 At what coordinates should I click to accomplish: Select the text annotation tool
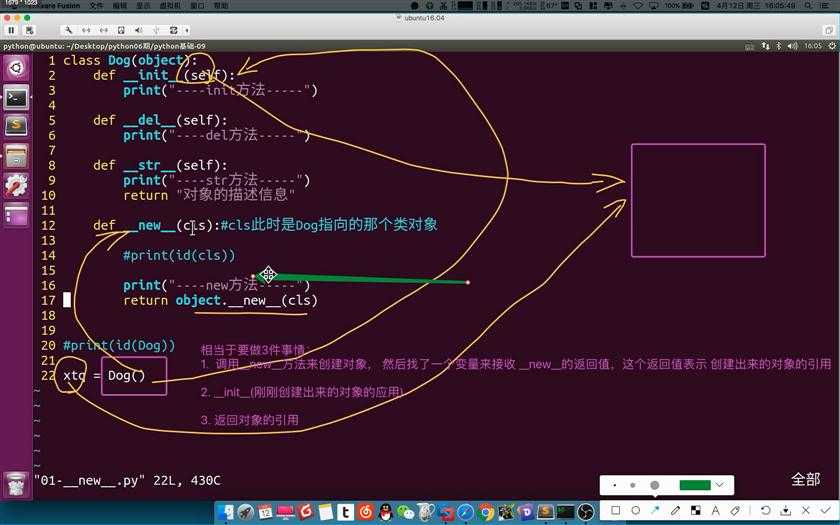click(715, 511)
